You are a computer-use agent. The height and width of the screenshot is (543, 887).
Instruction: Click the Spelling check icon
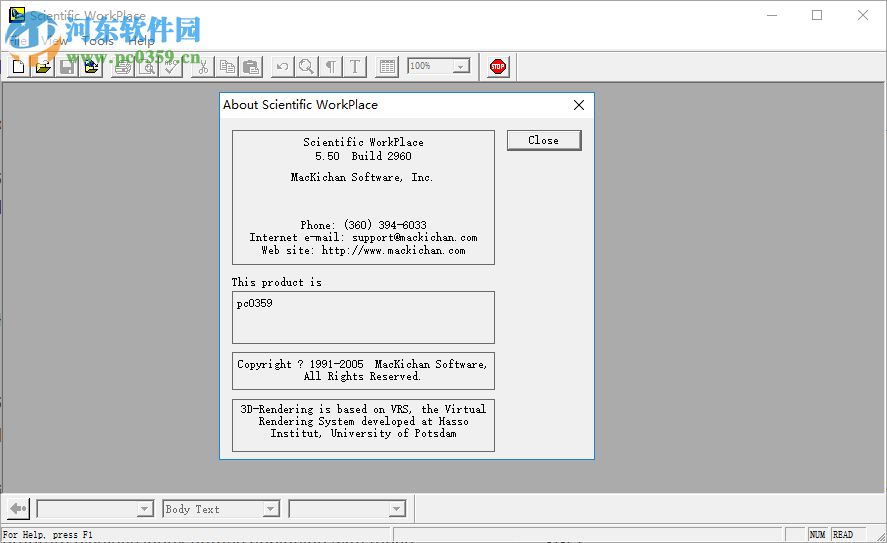(x=171, y=67)
